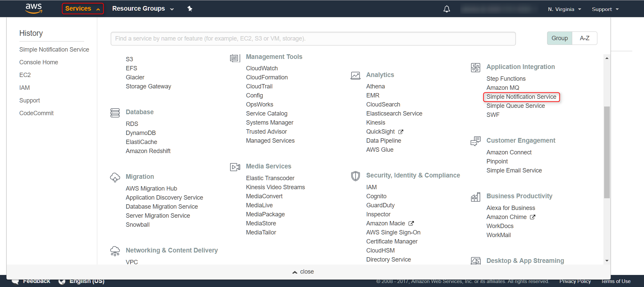The height and width of the screenshot is (287, 644).
Task: Click the Security shield icon
Action: pos(355,176)
